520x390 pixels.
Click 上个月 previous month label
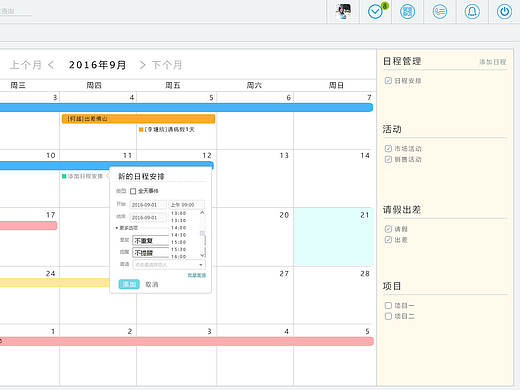click(x=26, y=65)
